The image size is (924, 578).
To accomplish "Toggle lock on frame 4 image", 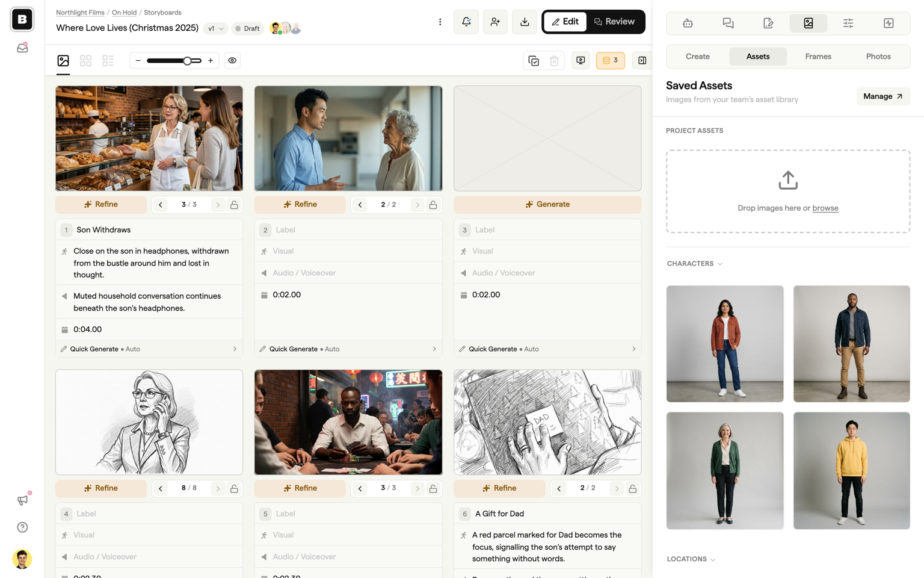I will (x=234, y=488).
